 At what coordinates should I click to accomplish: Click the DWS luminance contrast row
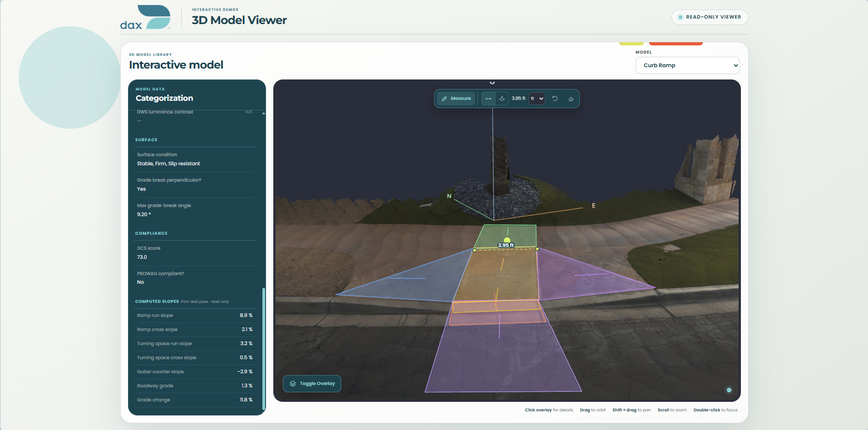[x=195, y=116]
